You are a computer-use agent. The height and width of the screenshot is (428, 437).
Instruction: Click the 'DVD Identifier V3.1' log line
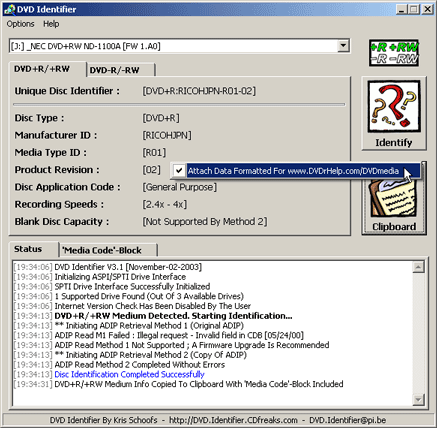(128, 267)
